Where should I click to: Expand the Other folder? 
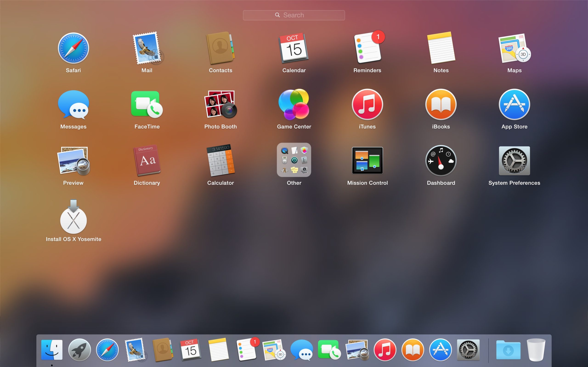pyautogui.click(x=294, y=160)
